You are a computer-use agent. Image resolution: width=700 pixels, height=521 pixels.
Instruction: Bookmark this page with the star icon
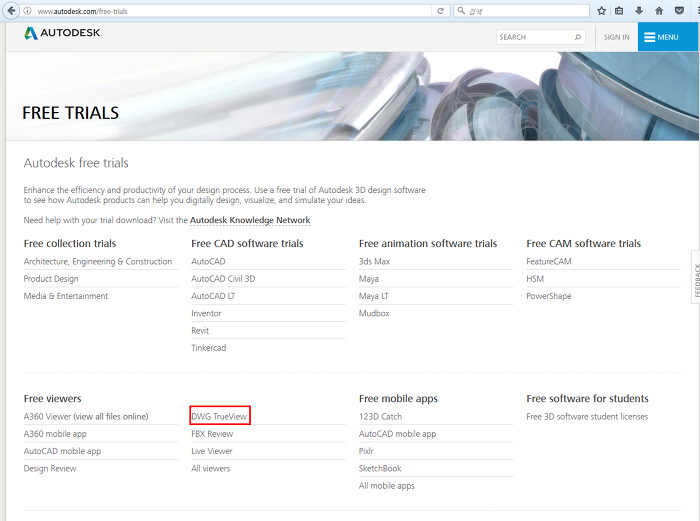[x=601, y=11]
